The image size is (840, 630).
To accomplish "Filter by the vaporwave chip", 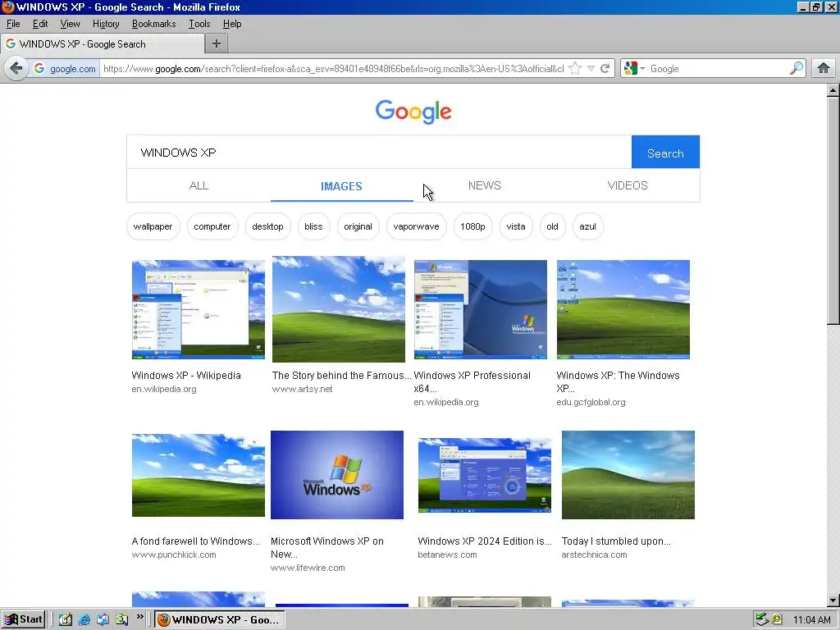I will pos(416,226).
